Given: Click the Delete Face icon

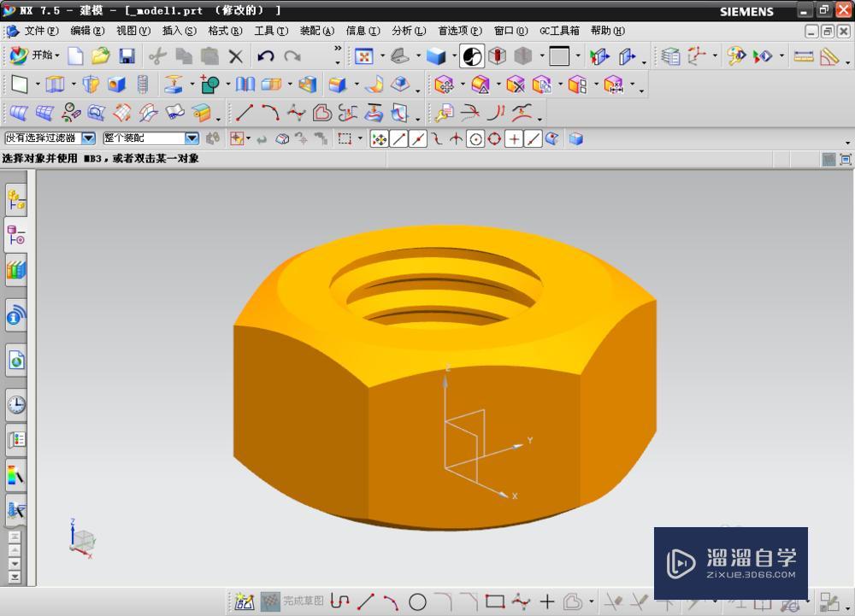Looking at the screenshot, I should click(x=516, y=85).
